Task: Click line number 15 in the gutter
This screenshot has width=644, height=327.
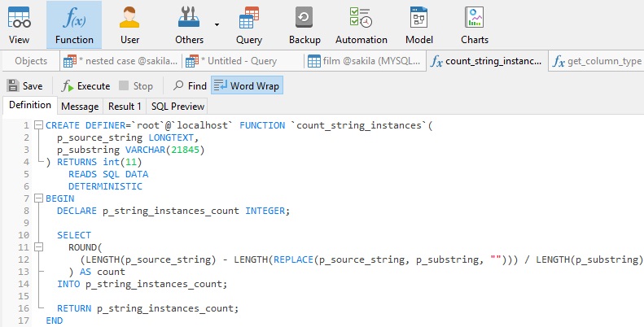Action: pos(24,296)
